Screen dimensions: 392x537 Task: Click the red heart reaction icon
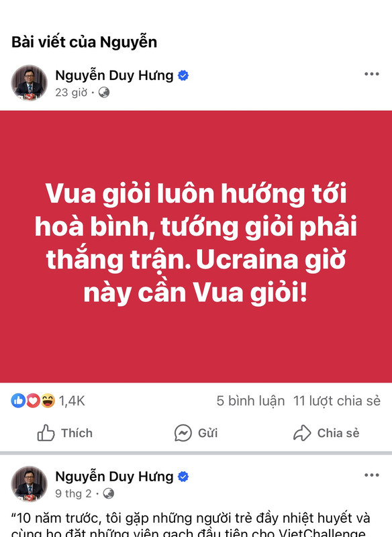[33, 400]
